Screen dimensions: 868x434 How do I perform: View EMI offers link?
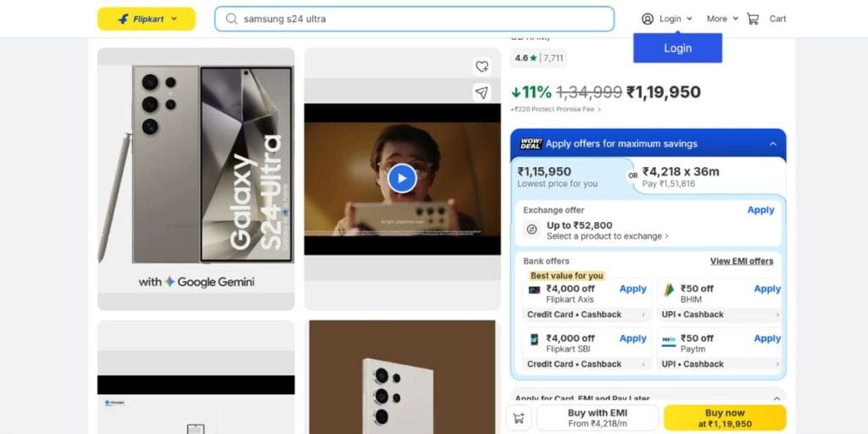741,261
